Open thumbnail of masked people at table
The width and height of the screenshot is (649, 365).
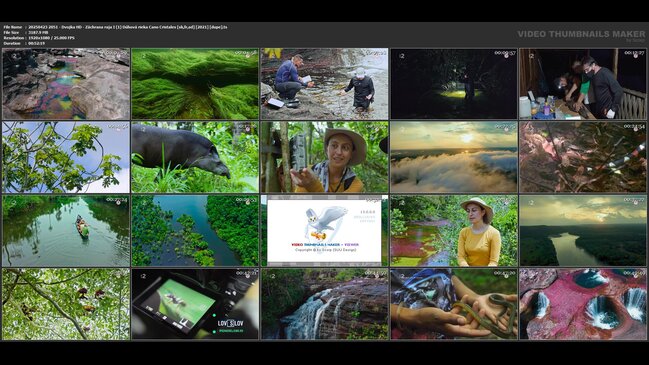(x=583, y=84)
